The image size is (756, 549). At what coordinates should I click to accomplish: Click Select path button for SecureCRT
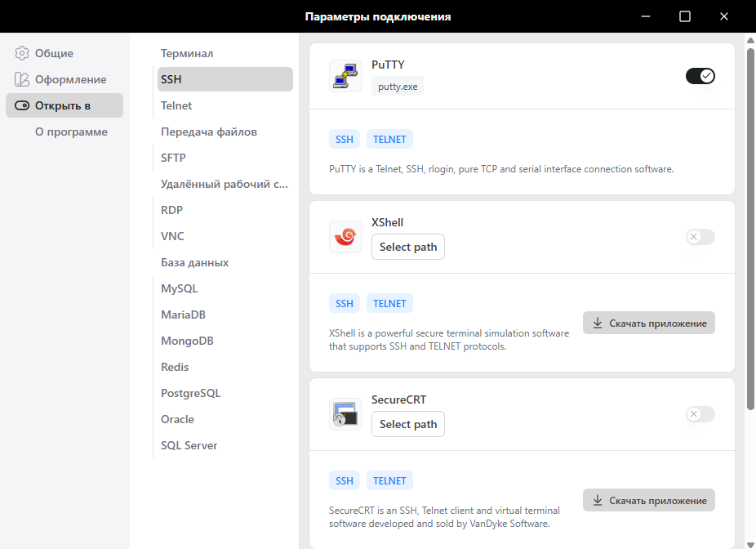pos(408,424)
